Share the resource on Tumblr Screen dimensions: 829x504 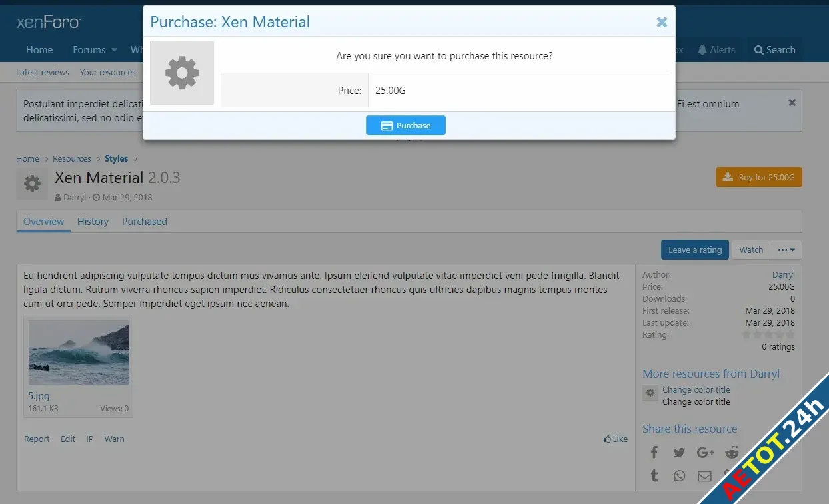[x=654, y=475]
